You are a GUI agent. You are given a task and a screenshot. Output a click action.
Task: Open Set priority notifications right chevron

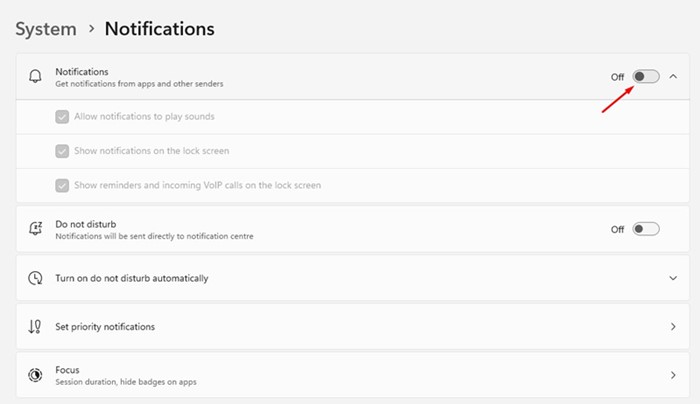click(673, 327)
